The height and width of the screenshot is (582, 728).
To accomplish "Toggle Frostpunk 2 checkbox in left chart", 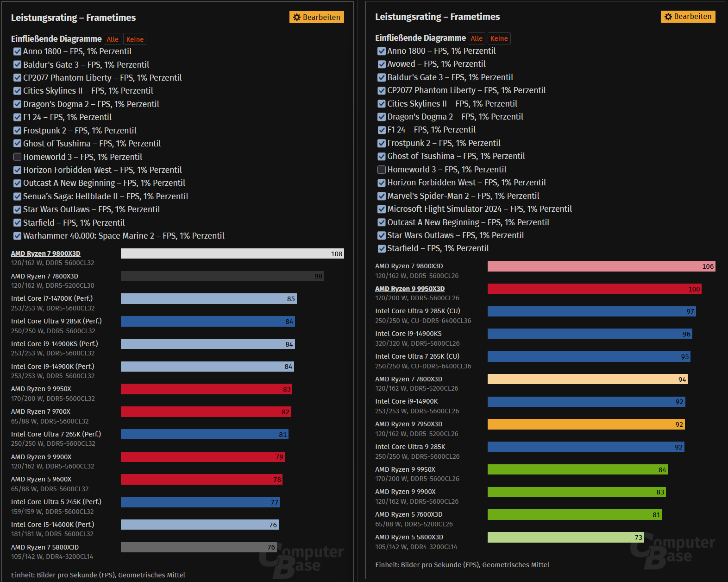I will pos(18,131).
